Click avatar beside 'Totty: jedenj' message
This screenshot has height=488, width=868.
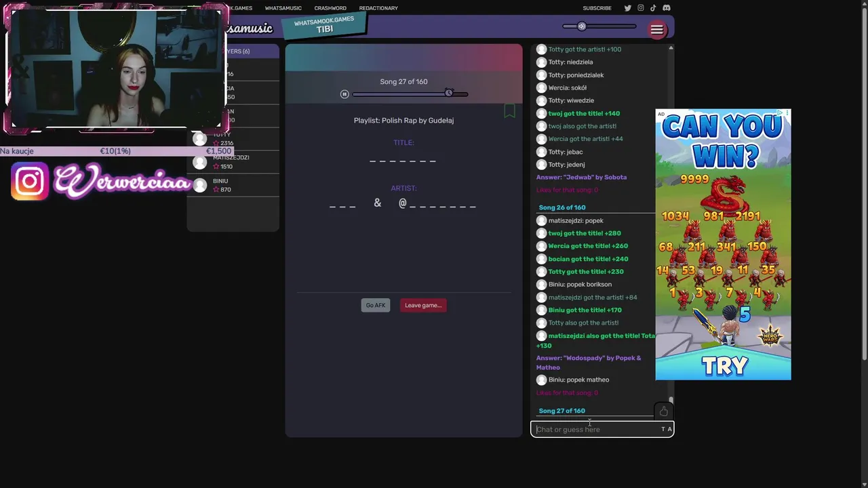(541, 165)
